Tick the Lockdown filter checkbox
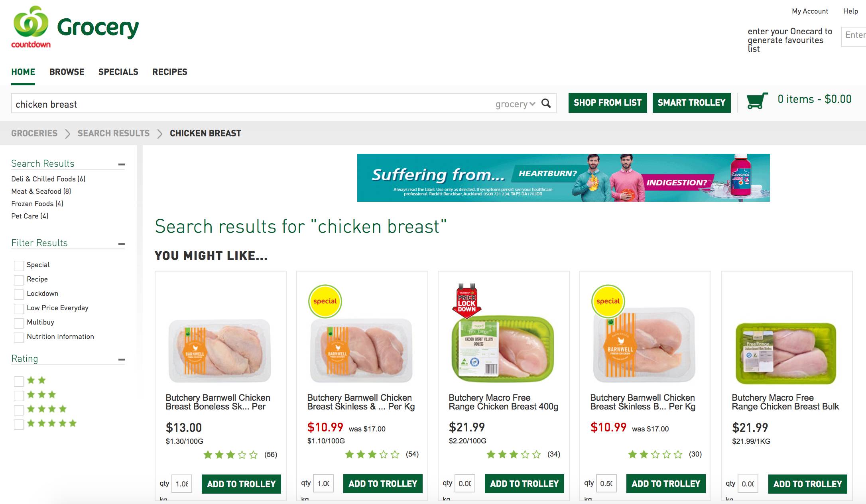This screenshot has width=866, height=504. 19,294
